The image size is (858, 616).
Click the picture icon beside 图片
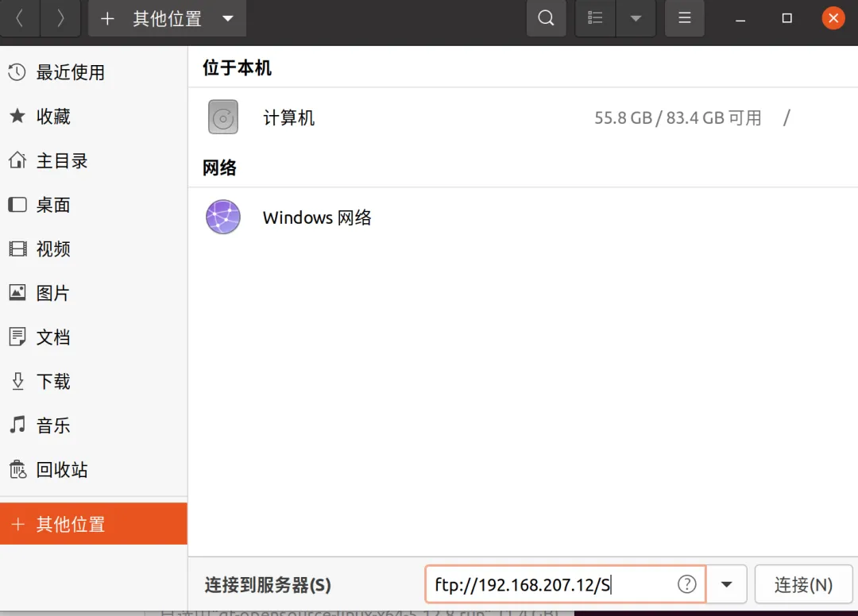click(x=17, y=293)
